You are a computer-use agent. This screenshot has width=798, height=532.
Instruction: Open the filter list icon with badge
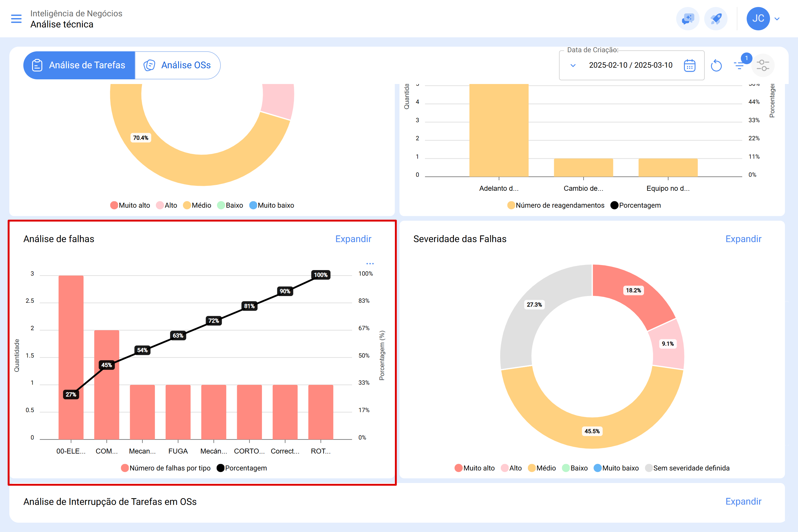[739, 65]
